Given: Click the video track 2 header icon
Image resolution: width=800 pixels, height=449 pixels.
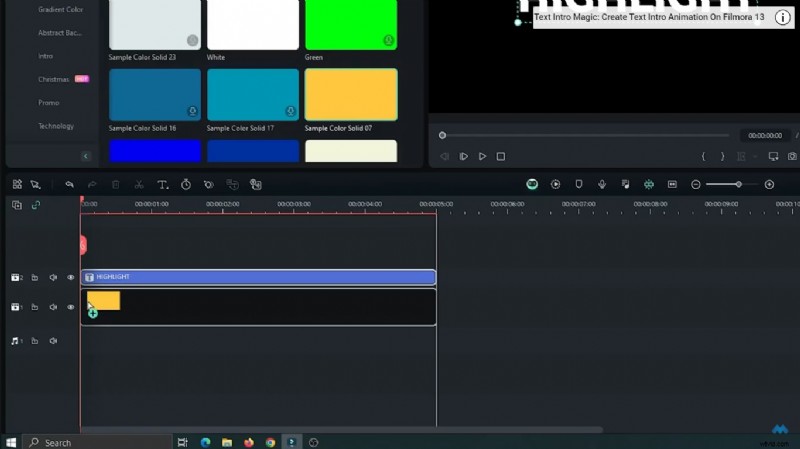Looking at the screenshot, I should click(x=16, y=277).
